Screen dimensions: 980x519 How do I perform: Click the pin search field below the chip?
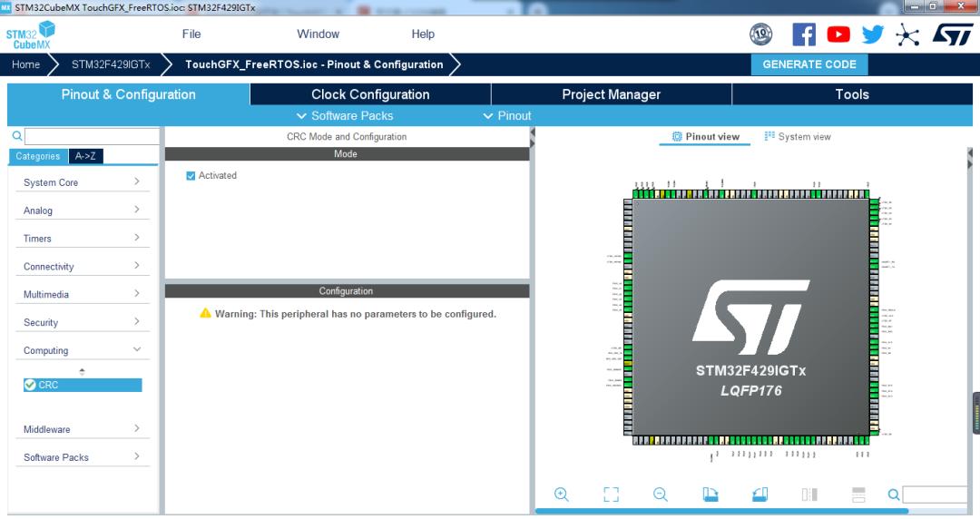click(x=935, y=495)
